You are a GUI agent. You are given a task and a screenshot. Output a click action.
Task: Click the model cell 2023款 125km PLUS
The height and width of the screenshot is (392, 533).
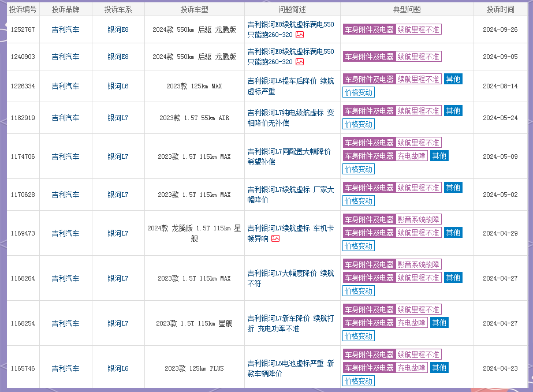click(195, 368)
